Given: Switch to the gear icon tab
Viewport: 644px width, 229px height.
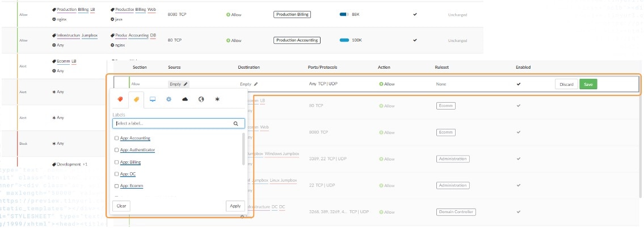Looking at the screenshot, I should click(169, 99).
